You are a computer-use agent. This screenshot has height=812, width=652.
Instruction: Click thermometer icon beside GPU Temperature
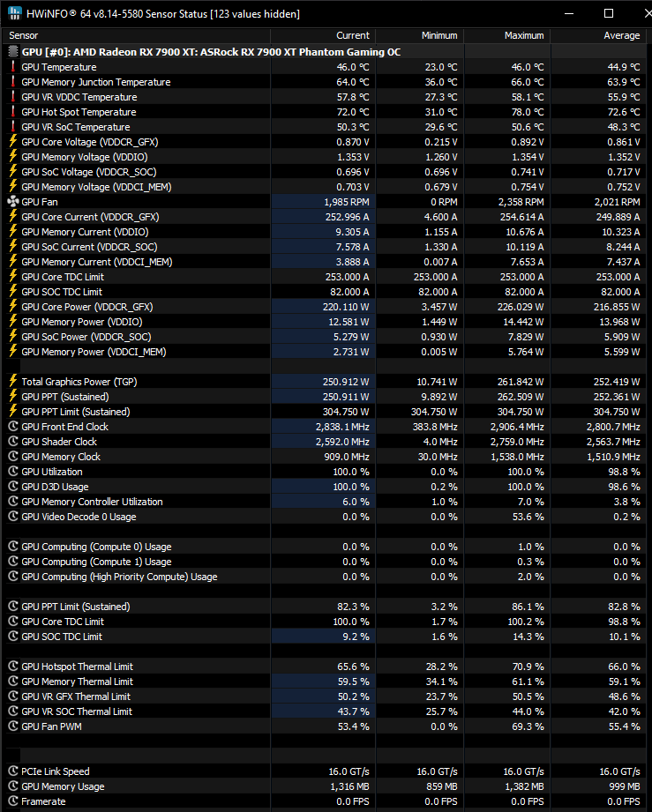tap(13, 67)
